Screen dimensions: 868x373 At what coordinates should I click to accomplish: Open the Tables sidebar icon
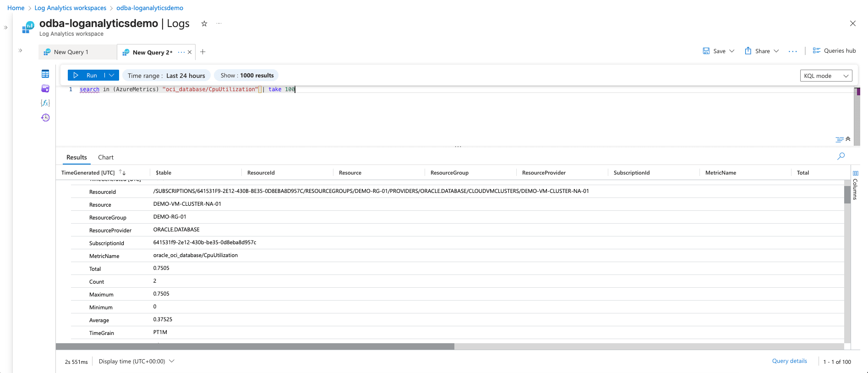pos(45,74)
